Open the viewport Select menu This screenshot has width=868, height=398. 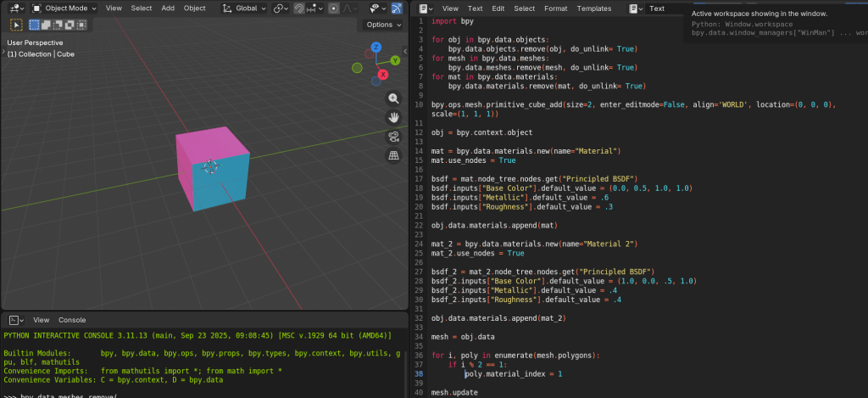point(142,8)
